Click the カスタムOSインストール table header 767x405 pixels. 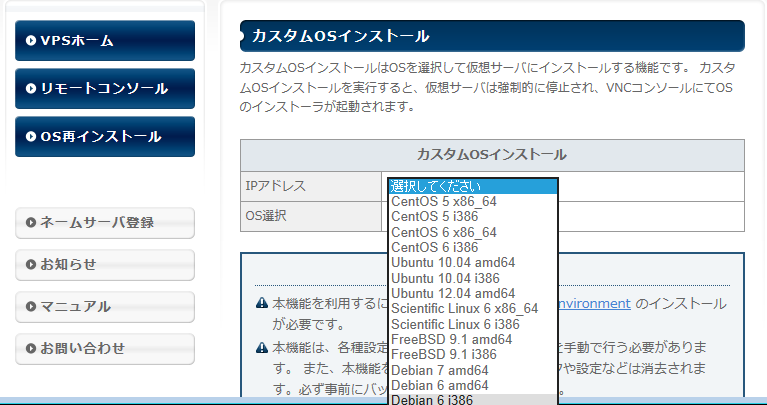point(492,155)
